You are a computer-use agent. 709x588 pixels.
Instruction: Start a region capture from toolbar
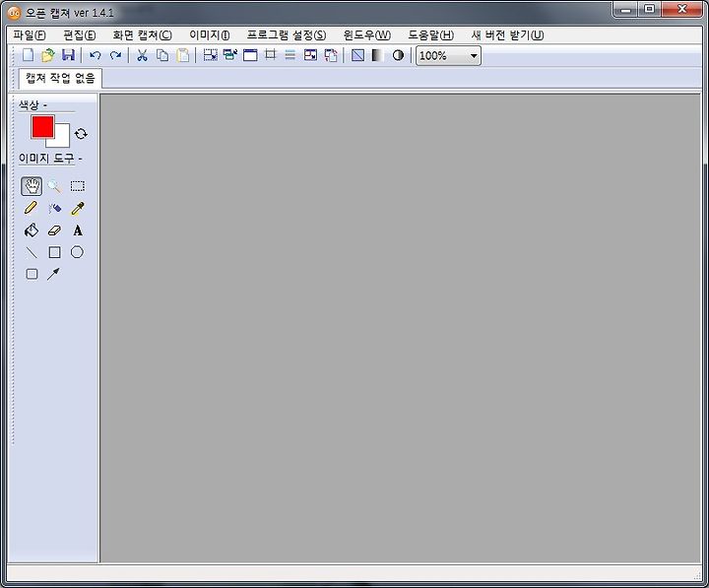click(211, 55)
